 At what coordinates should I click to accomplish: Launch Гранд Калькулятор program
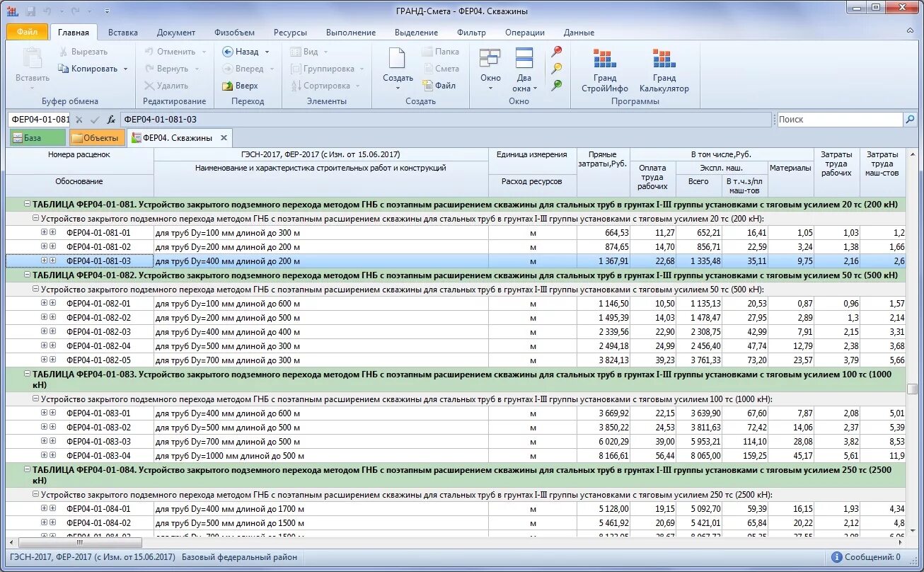coord(664,71)
